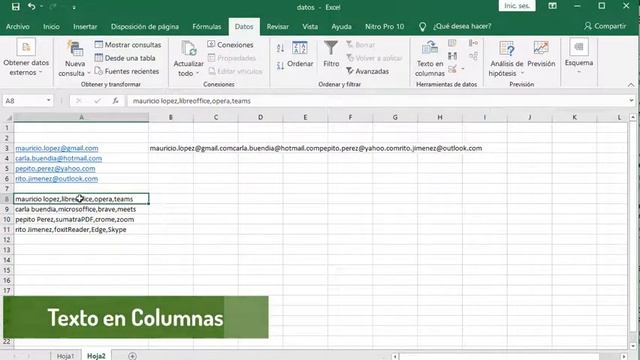Click the Relaciones icon
Image resolution: width=640 pixels, height=360 pixels.
(x=473, y=56)
